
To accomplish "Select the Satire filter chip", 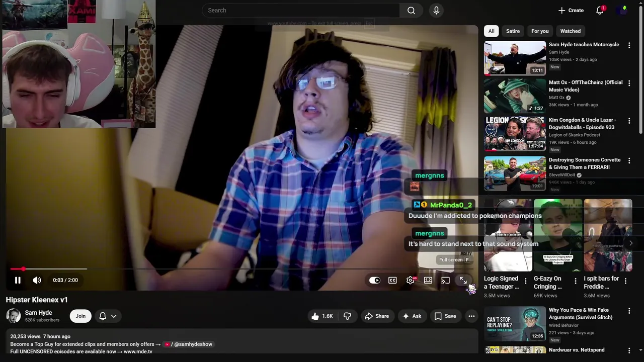I will [x=513, y=31].
